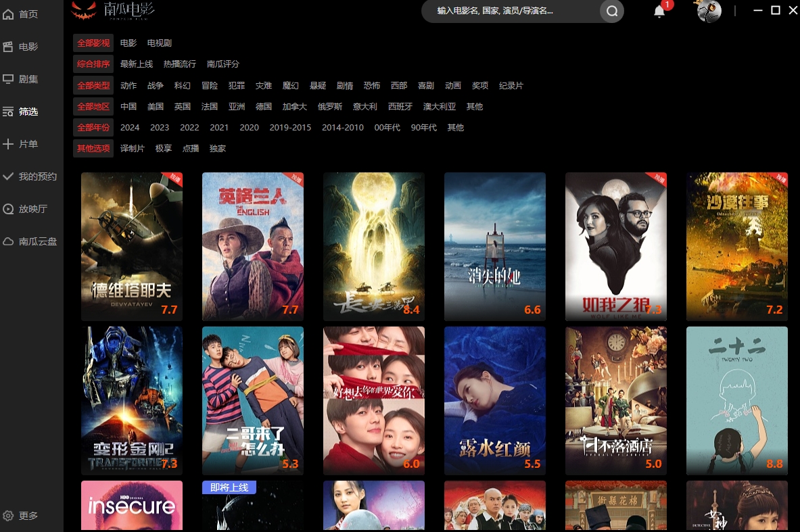This screenshot has height=532, width=800.
Task: Open 沙漠往事 movie poster
Action: pyautogui.click(x=736, y=246)
